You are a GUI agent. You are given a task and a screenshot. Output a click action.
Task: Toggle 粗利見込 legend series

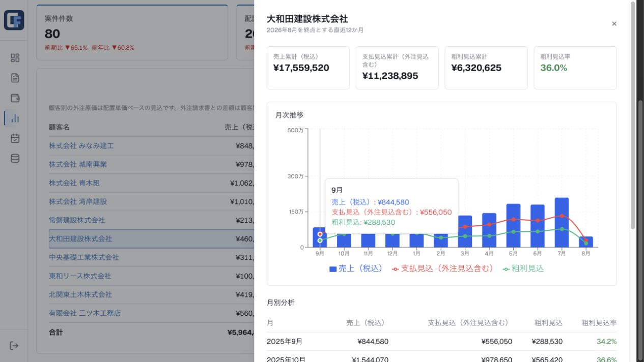(523, 268)
